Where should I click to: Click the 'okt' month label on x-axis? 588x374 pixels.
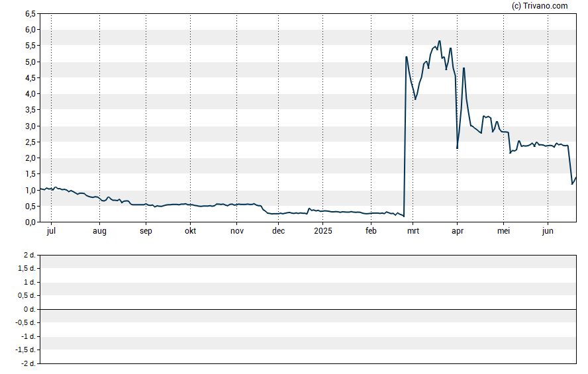coord(190,231)
